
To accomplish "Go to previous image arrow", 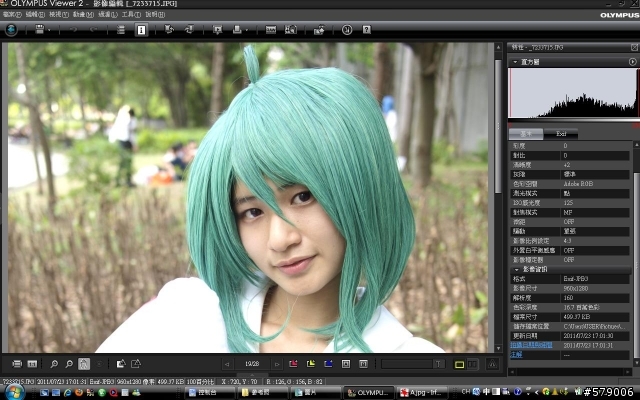I will (227, 364).
